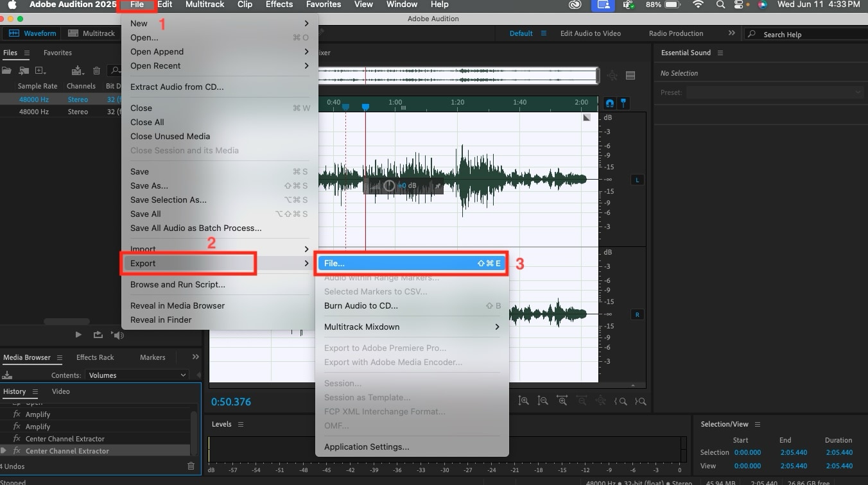
Task: Click the Files panel horizontal scrollbar
Action: [x=67, y=321]
